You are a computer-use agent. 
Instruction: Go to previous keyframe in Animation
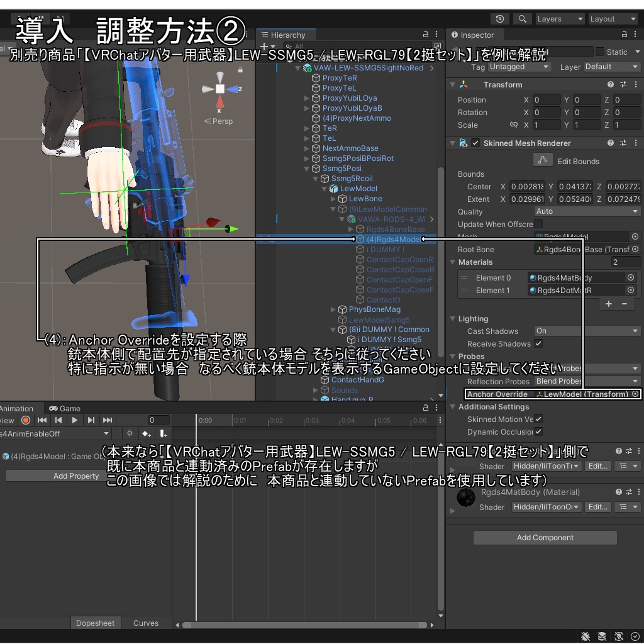[x=58, y=420]
